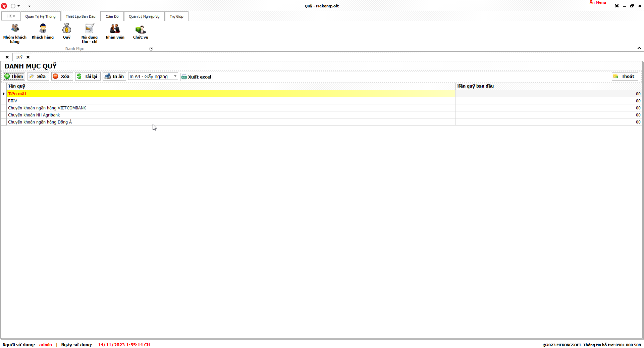The width and height of the screenshot is (644, 348).
Task: Switch to Quản Trị Hệ Thống tab
Action: click(40, 16)
